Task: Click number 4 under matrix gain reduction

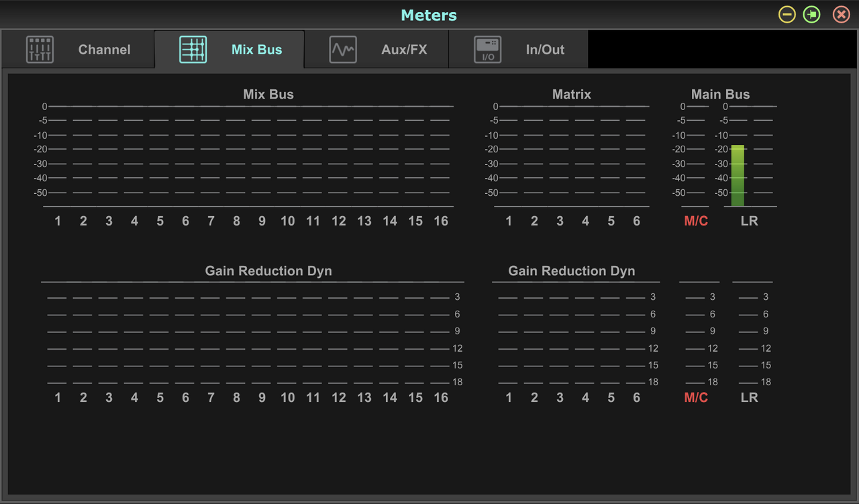Action: [585, 397]
